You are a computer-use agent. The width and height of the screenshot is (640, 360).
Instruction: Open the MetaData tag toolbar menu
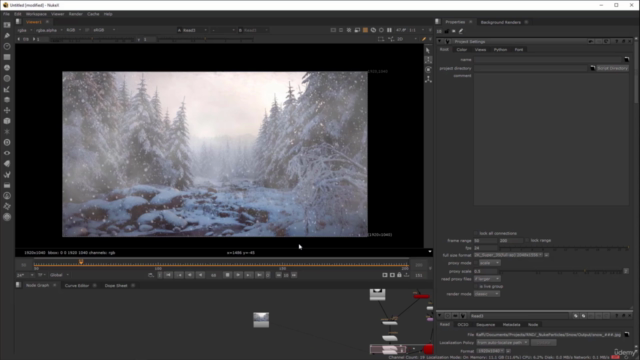(x=7, y=164)
